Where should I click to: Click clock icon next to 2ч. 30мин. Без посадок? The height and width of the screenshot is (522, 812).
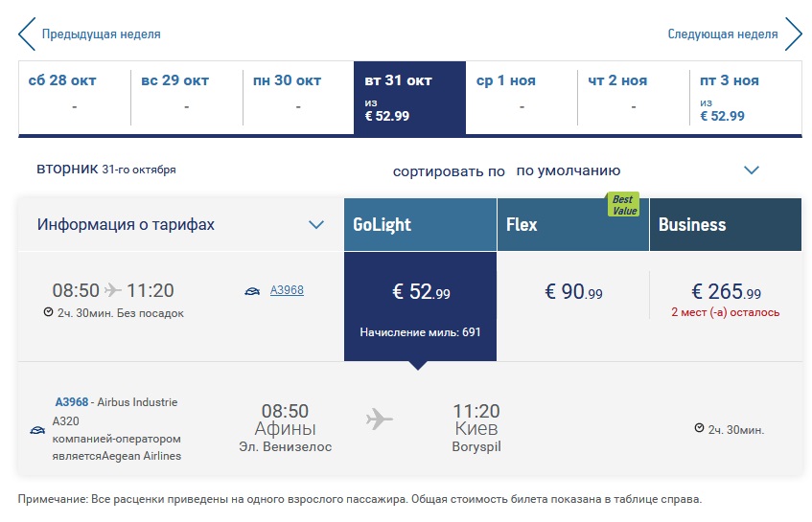(x=48, y=312)
